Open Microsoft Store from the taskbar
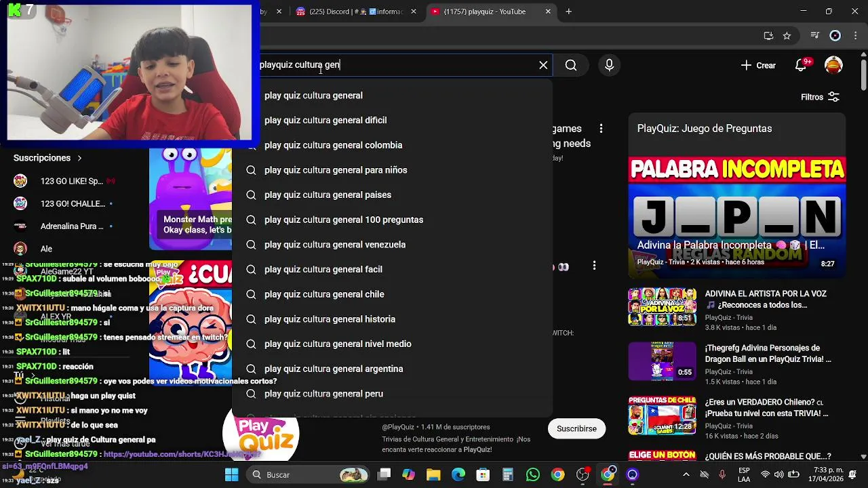The height and width of the screenshot is (488, 868). (483, 474)
